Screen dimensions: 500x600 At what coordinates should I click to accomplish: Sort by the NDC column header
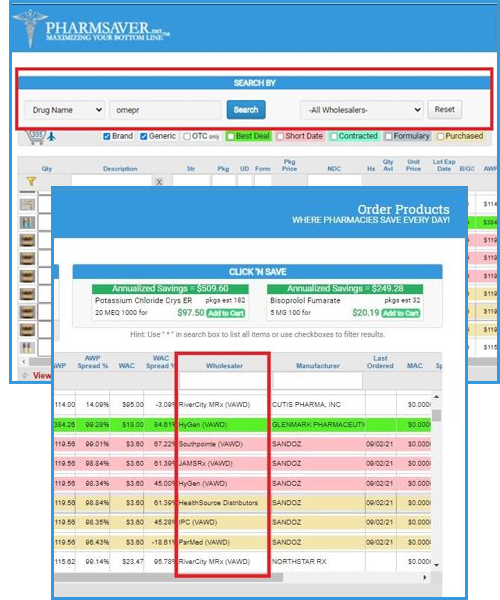tap(334, 169)
